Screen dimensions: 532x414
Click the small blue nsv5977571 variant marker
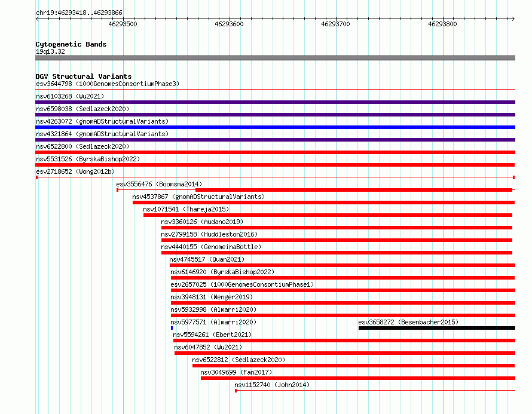[172, 328]
